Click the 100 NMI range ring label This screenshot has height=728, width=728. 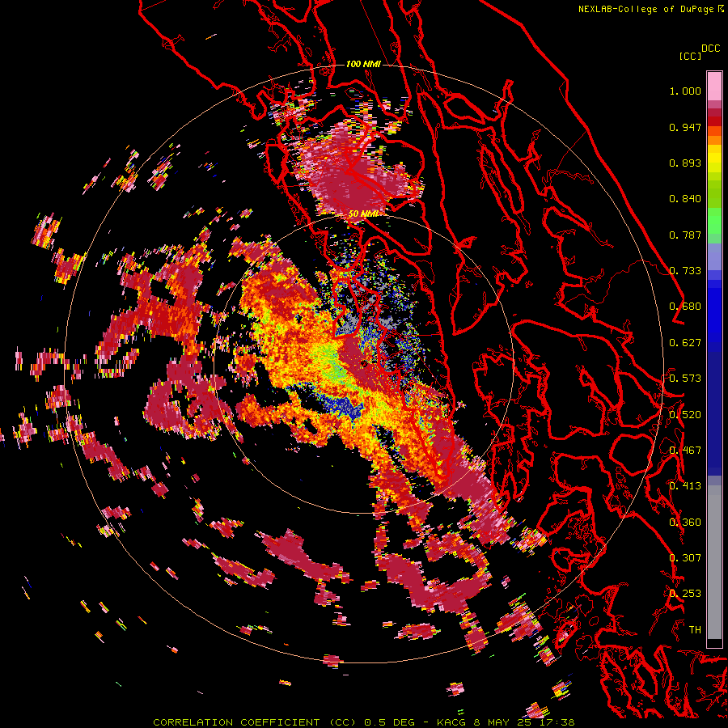pyautogui.click(x=363, y=64)
